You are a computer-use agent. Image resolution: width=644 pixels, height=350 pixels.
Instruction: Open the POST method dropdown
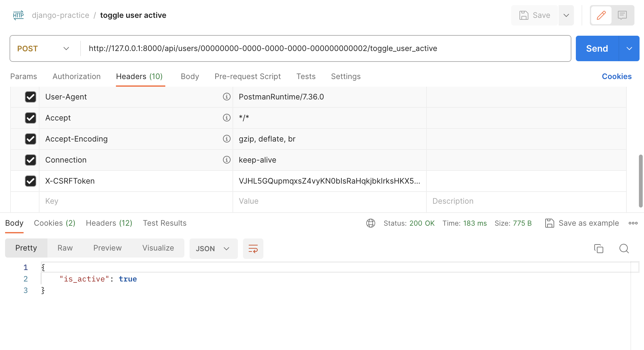(x=44, y=48)
